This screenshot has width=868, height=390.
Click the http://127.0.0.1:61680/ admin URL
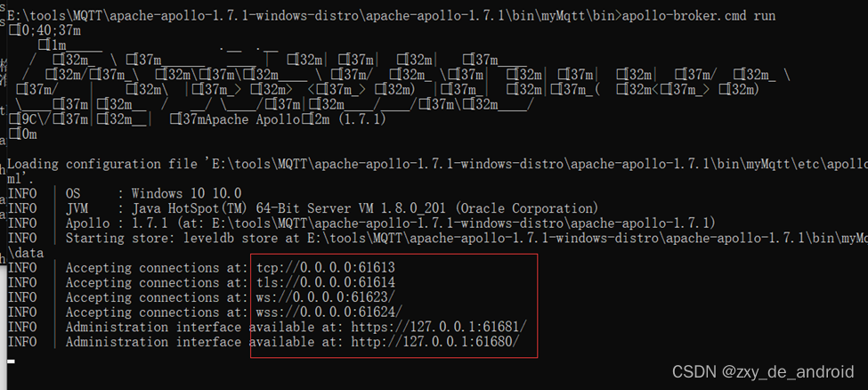coord(435,342)
